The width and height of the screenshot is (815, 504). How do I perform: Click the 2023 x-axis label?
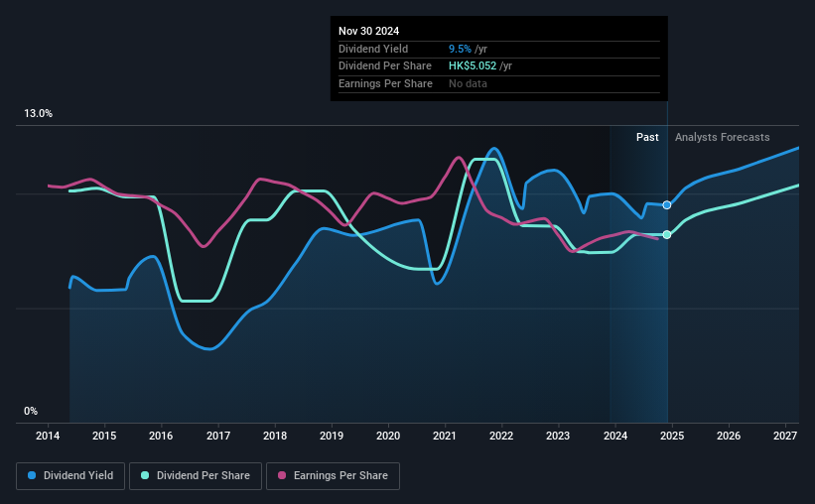pyautogui.click(x=558, y=436)
